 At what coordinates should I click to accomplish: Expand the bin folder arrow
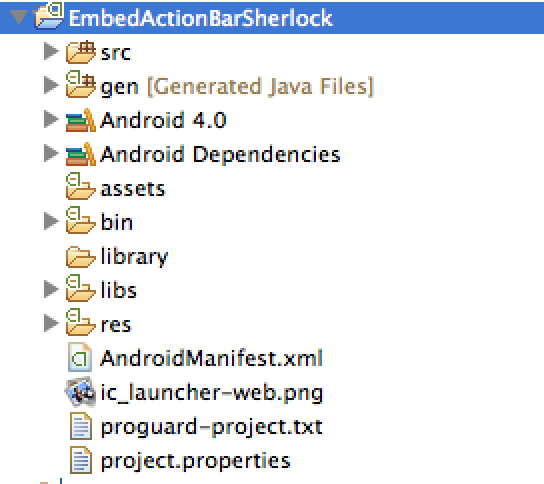click(x=51, y=221)
